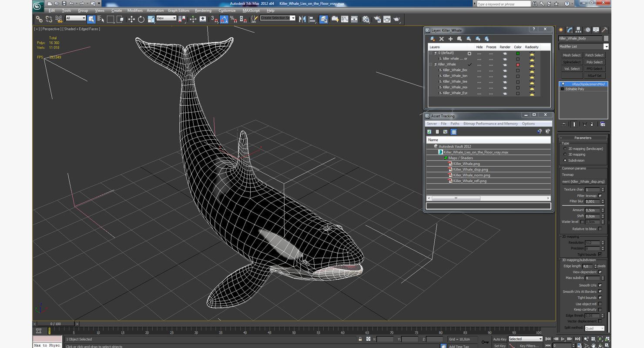Click Make Unique icon below modifier stack
The image size is (644, 348).
584,124
